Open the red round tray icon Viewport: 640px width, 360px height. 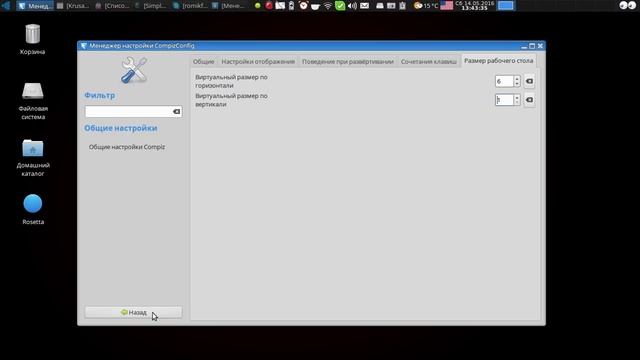(x=269, y=5)
